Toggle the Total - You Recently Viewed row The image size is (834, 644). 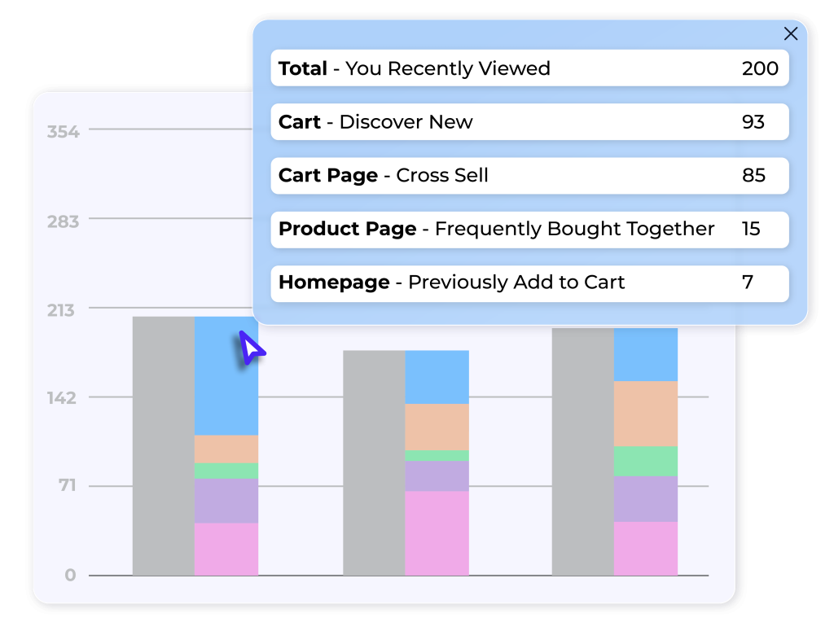[529, 68]
